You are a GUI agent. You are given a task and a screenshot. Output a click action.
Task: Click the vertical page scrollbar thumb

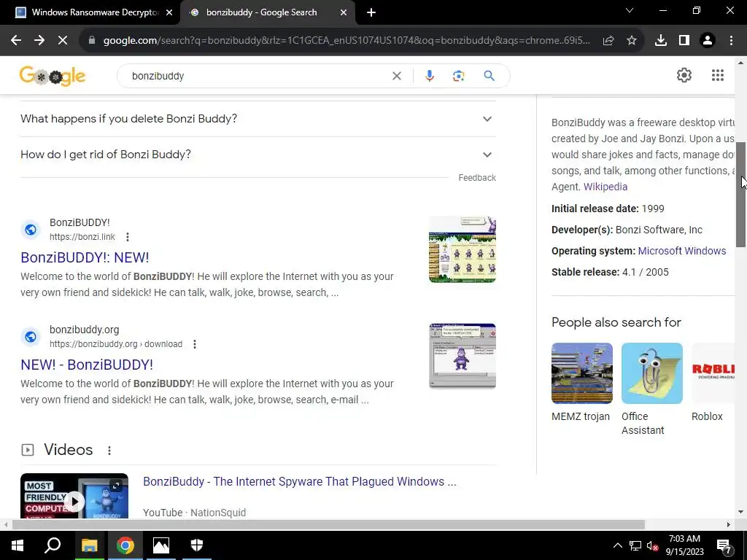[741, 194]
